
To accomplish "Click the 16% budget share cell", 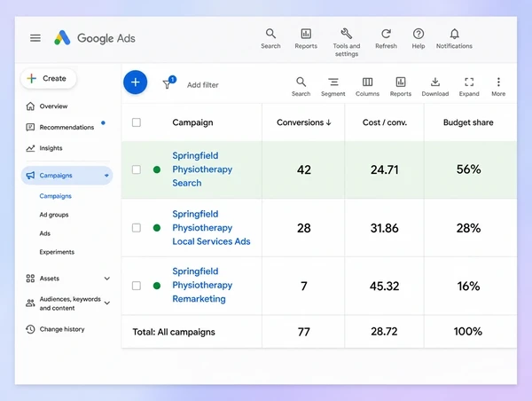I will [x=468, y=286].
